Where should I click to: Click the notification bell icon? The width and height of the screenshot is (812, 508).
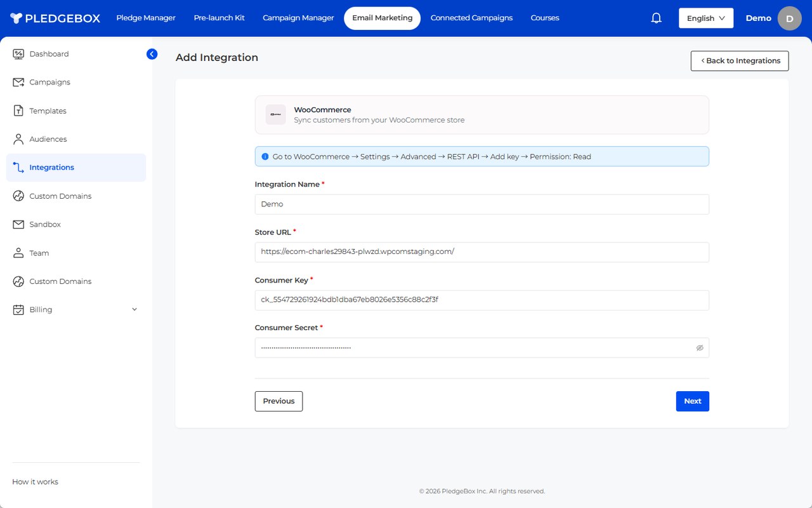(657, 18)
